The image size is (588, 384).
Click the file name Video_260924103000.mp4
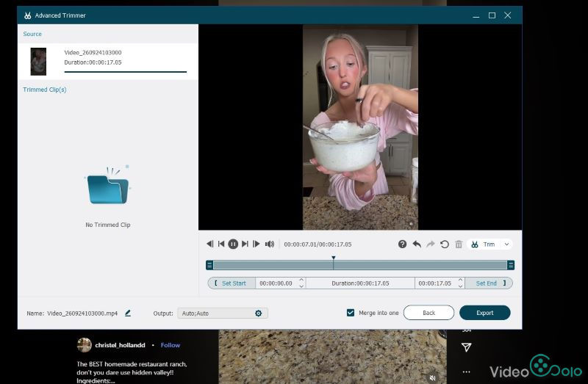point(82,314)
